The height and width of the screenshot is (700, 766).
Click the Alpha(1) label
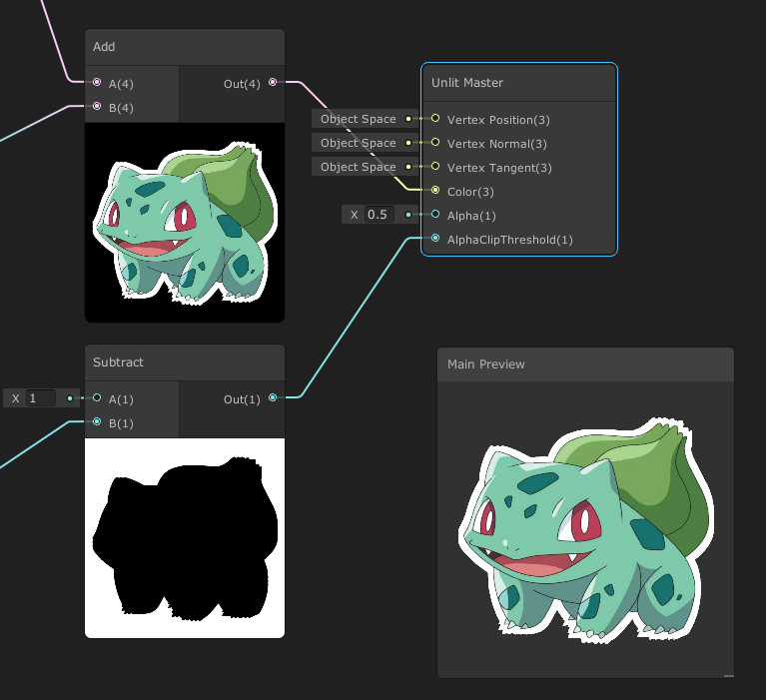[471, 216]
